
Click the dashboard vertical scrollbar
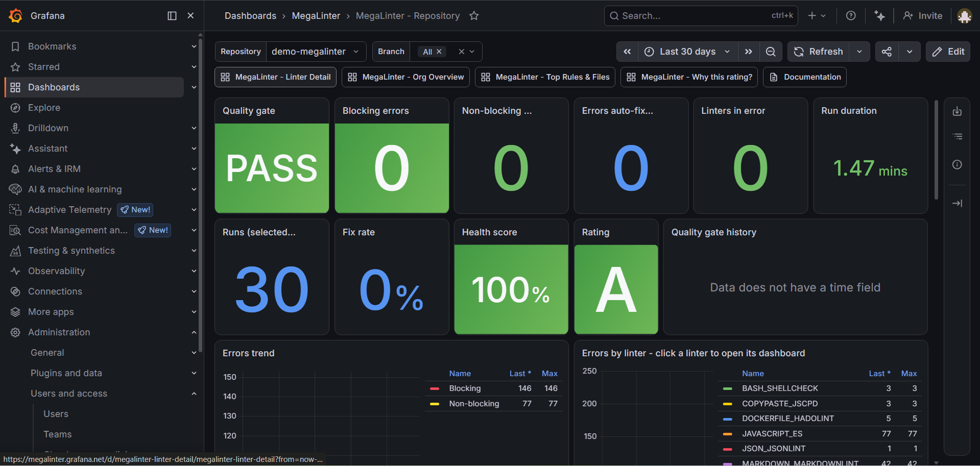pyautogui.click(x=936, y=150)
